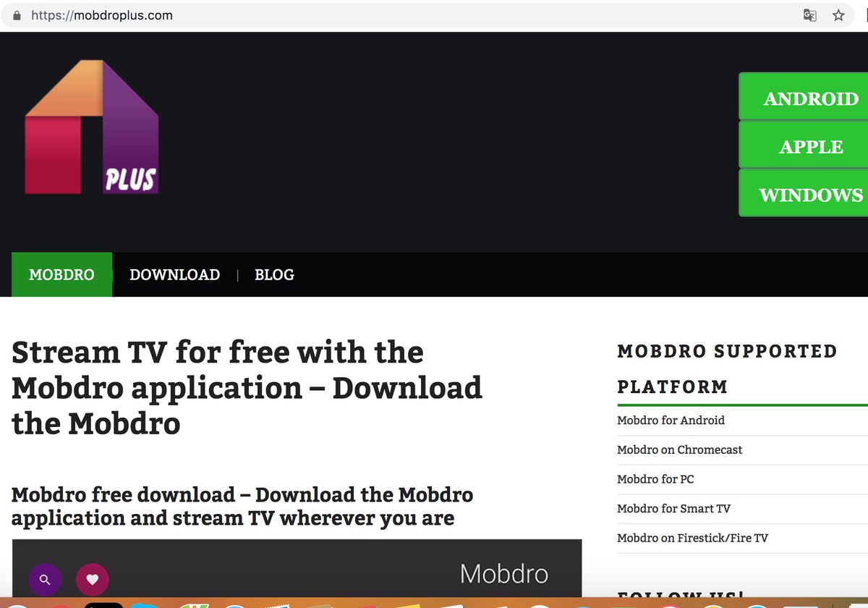Viewport: 868px width, 608px height.
Task: Open the Mobdro for Smart TV link
Action: [x=674, y=508]
